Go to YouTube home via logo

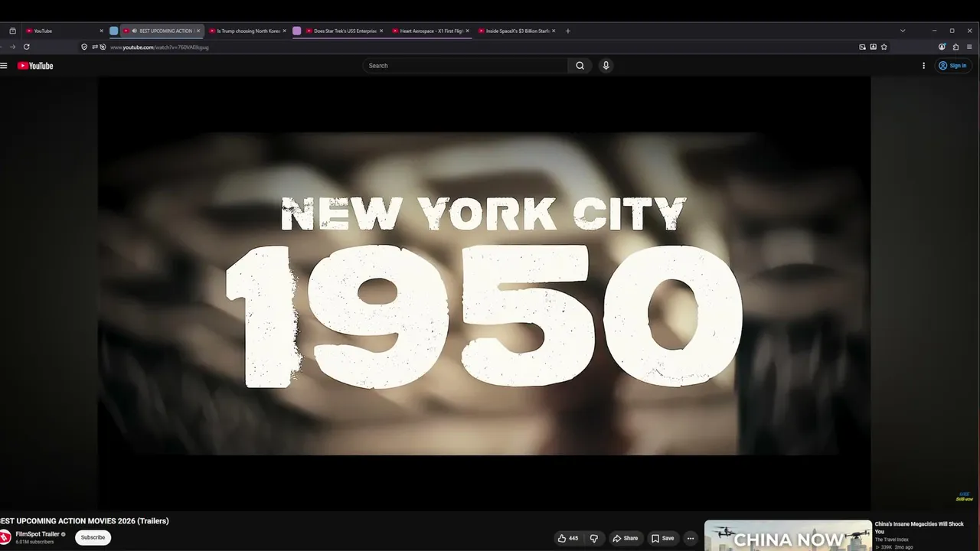pos(35,66)
